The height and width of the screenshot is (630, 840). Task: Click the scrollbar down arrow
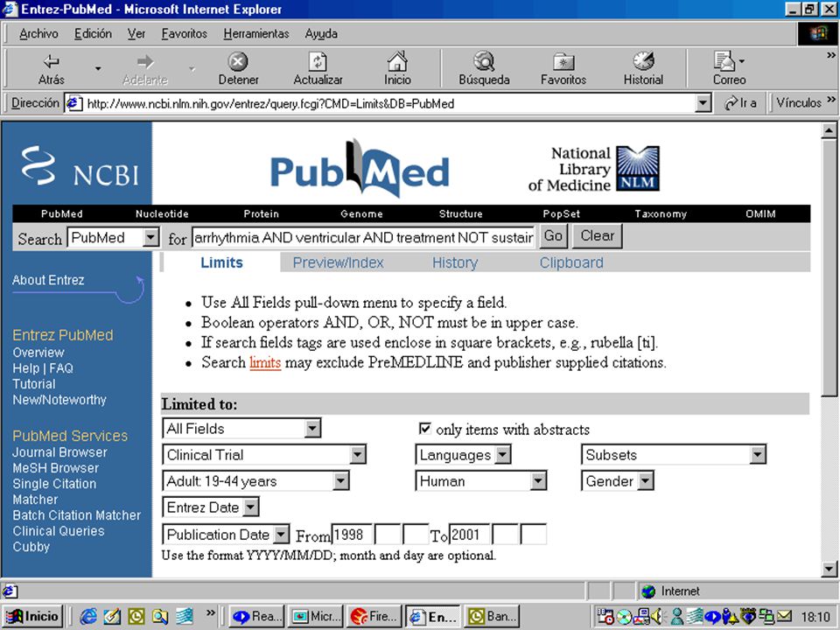[829, 569]
